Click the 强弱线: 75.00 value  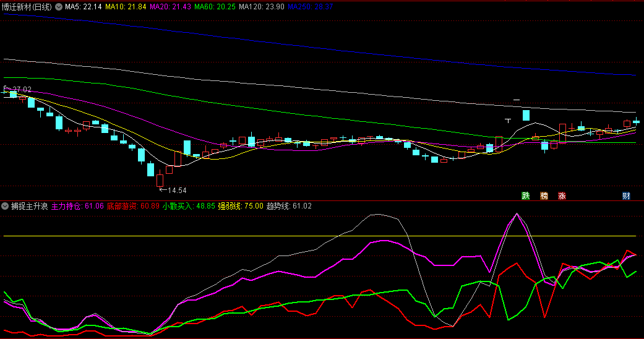click(x=241, y=206)
